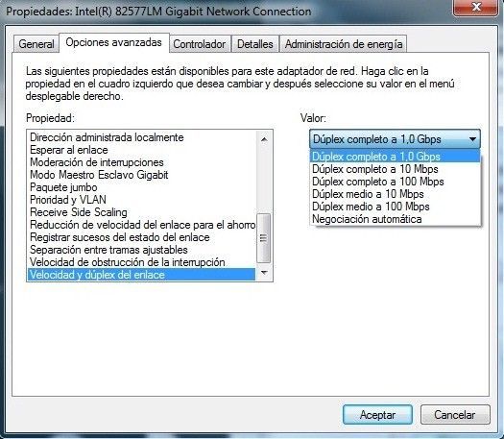Select Dirección administrada localmente property
The width and height of the screenshot is (504, 439).
(141, 137)
